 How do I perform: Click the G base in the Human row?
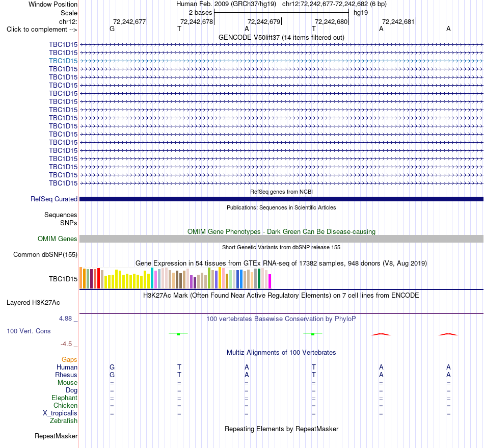[x=112, y=367]
